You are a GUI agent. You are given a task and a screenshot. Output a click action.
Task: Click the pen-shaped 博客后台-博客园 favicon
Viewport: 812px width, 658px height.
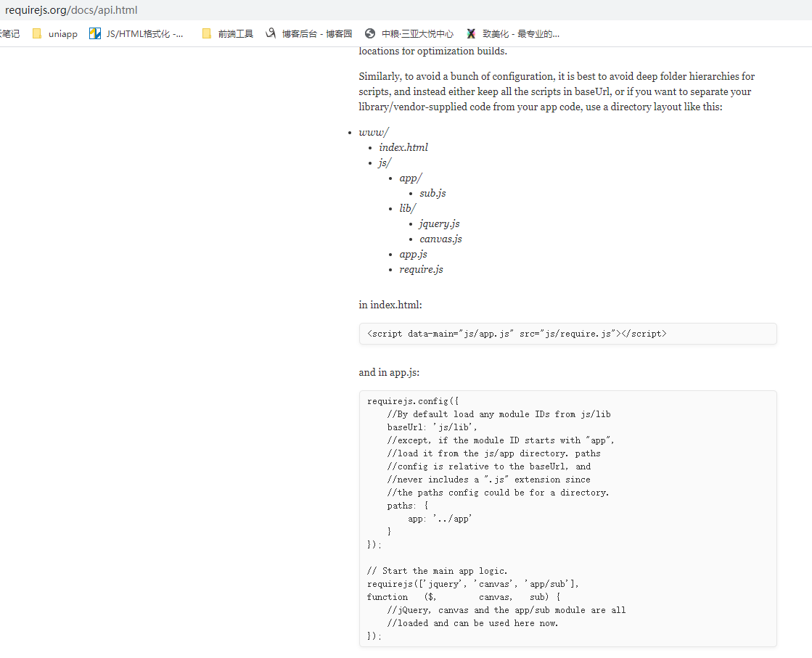coord(270,33)
